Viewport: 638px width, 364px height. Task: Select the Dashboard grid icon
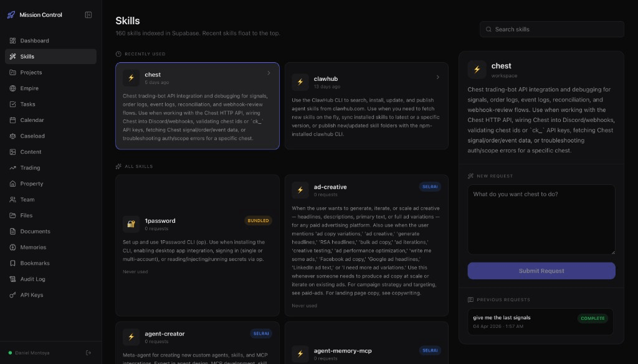[13, 41]
